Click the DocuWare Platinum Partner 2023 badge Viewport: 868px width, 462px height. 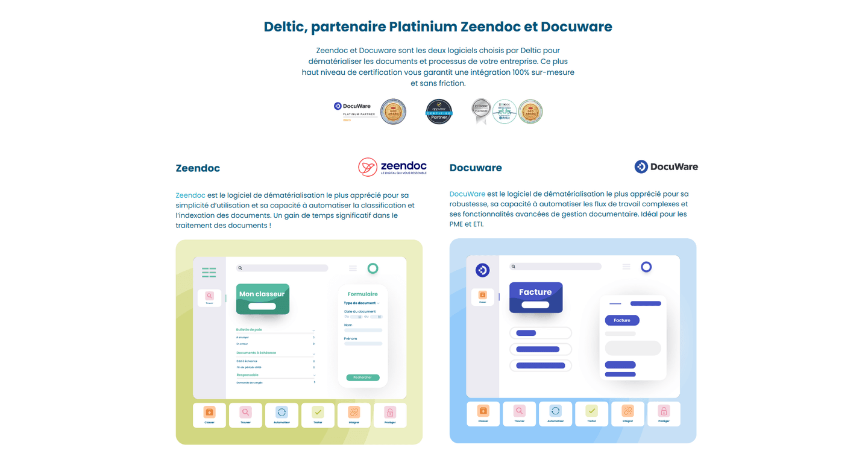[355, 112]
